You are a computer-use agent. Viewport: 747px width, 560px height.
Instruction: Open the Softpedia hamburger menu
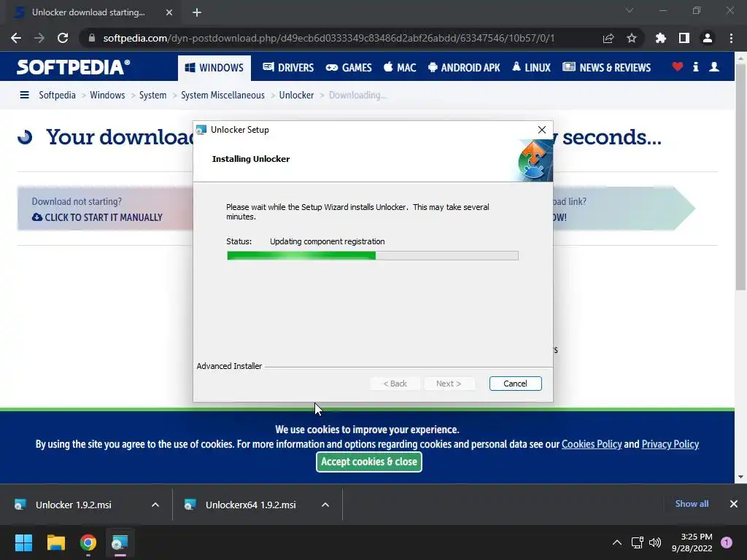24,95
